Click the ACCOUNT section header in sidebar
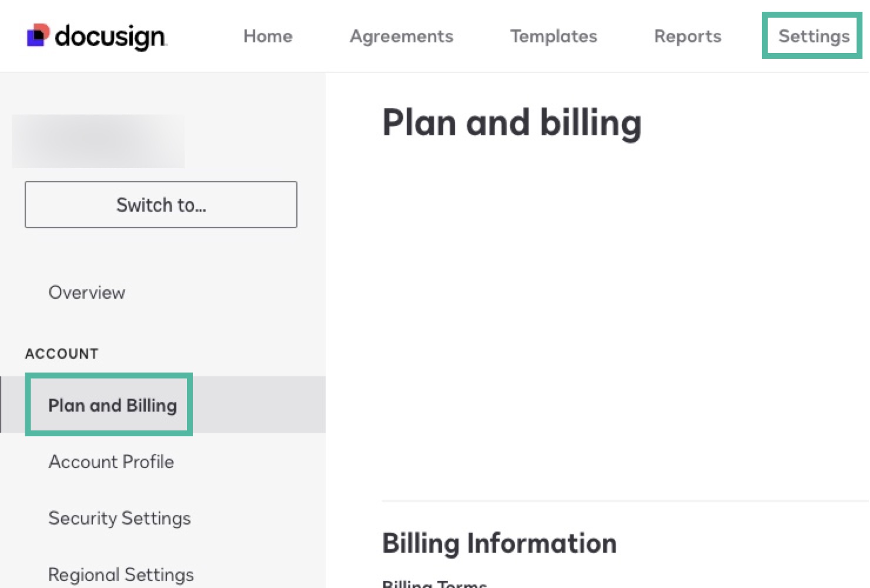The height and width of the screenshot is (588, 870). pos(62,353)
